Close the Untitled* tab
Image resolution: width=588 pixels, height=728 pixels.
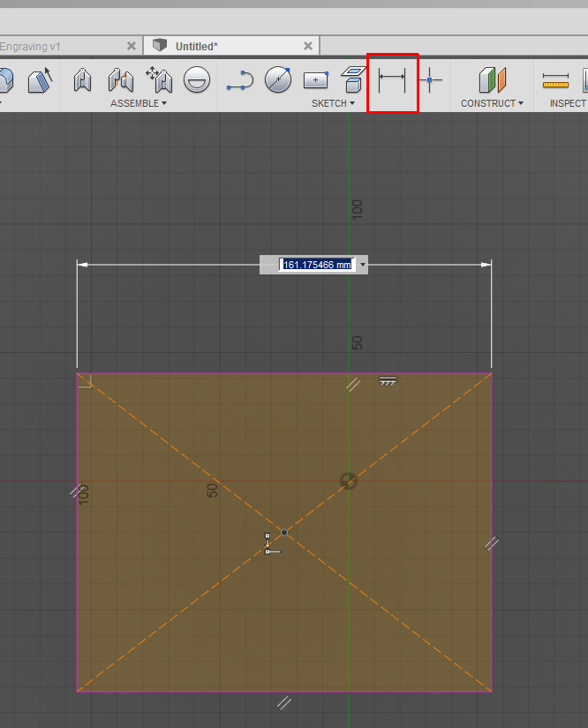click(x=308, y=46)
